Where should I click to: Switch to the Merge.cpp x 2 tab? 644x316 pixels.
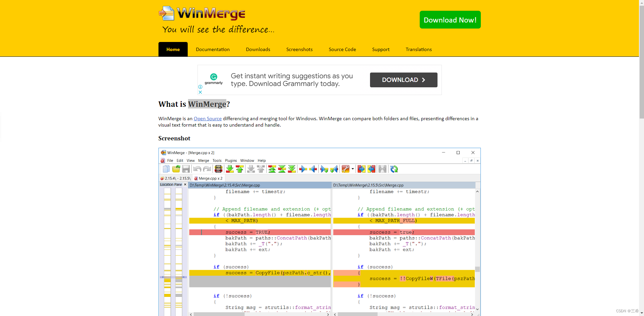[x=208, y=178]
